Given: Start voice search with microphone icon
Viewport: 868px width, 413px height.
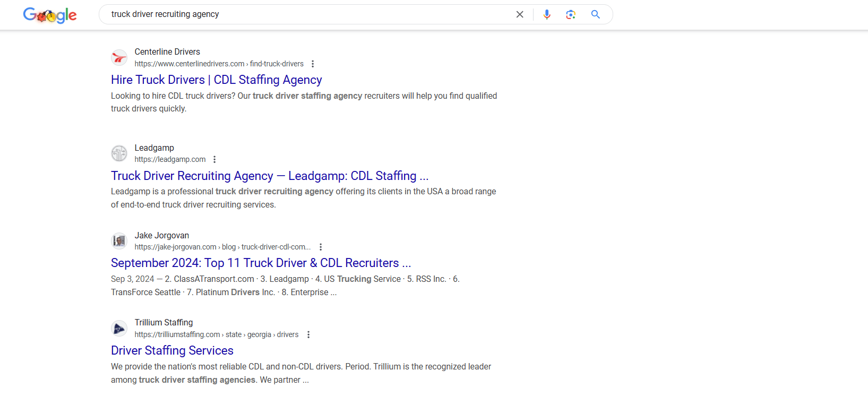Looking at the screenshot, I should 547,14.
